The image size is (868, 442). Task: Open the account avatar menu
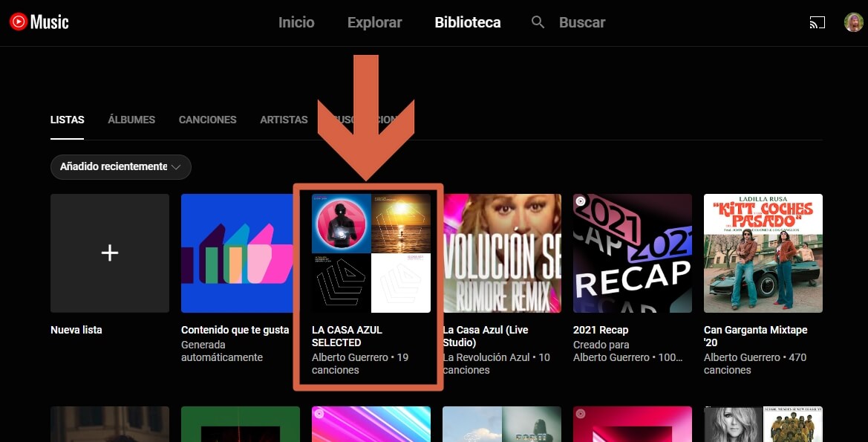click(x=853, y=22)
